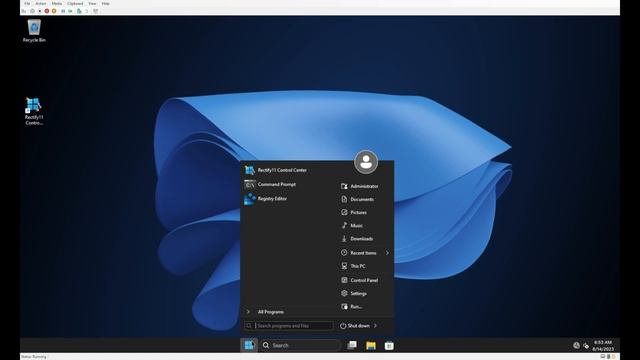
Task: Click the Enhanced Session icon in the VM toolbar
Action: click(x=96, y=11)
